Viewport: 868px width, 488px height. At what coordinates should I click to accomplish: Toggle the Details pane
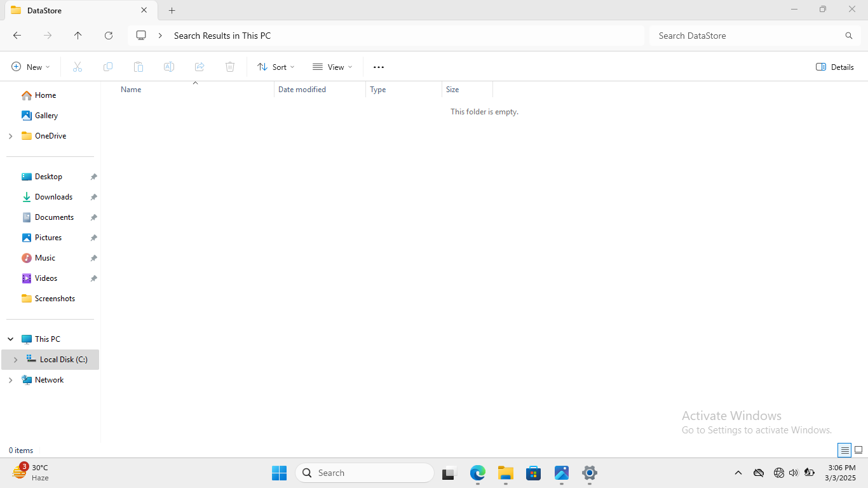(834, 67)
